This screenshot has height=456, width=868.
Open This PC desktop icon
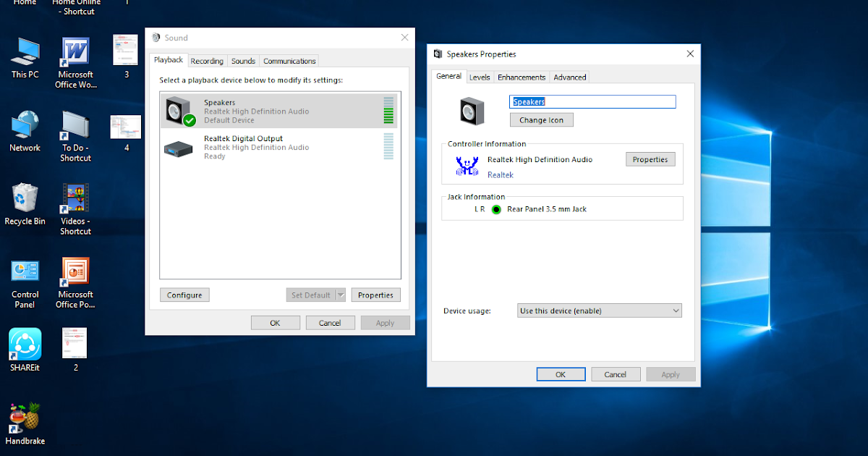point(25,52)
